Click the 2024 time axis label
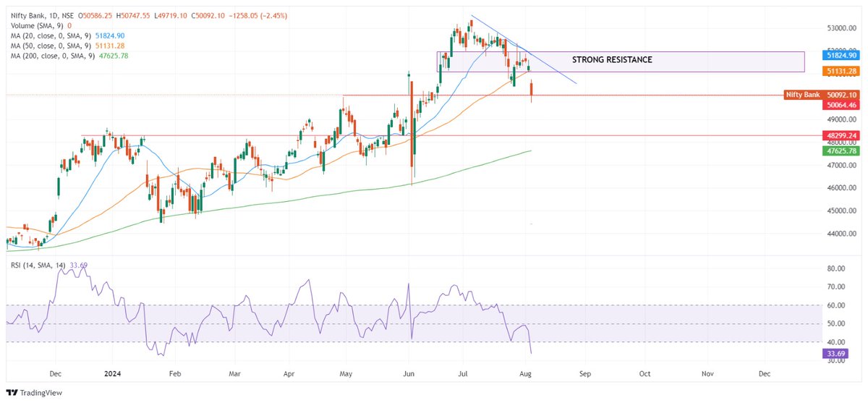 click(x=113, y=376)
